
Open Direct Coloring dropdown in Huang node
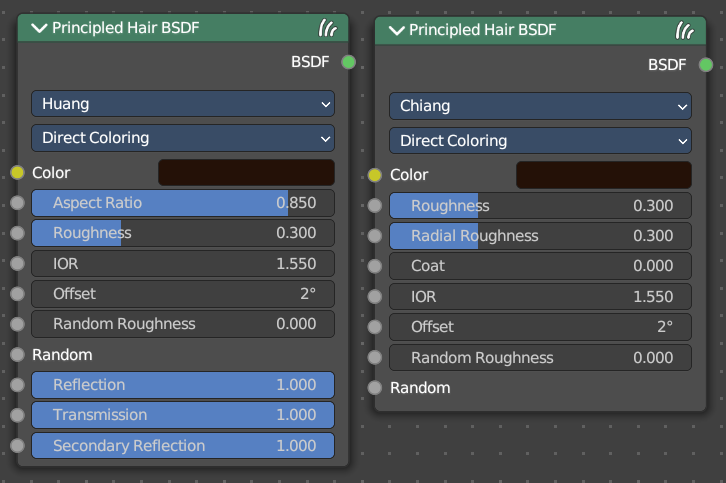coord(183,138)
